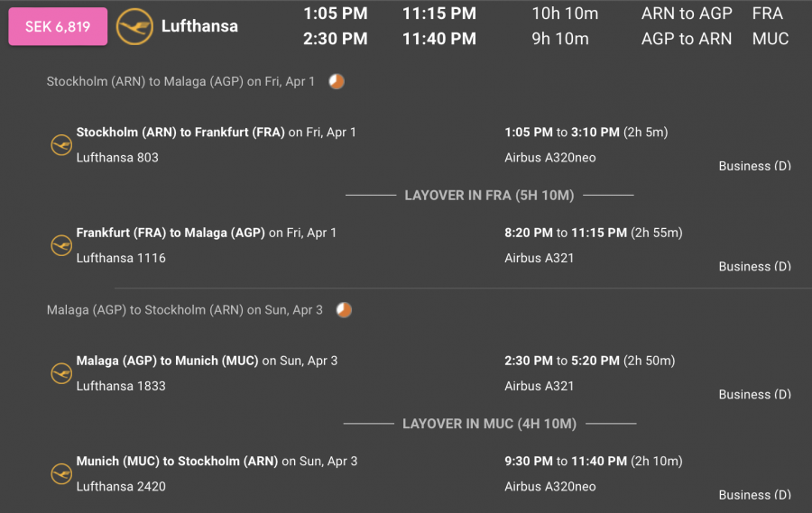Click the Lufthansa 1116 flight number
This screenshot has height=513, width=812.
point(121,259)
